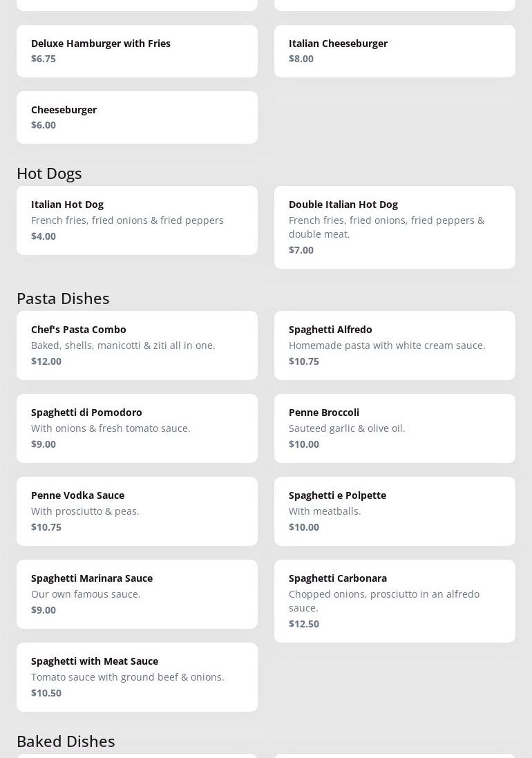The width and height of the screenshot is (532, 758).
Task: Select Double Italian Hot Dog
Action: tap(395, 227)
